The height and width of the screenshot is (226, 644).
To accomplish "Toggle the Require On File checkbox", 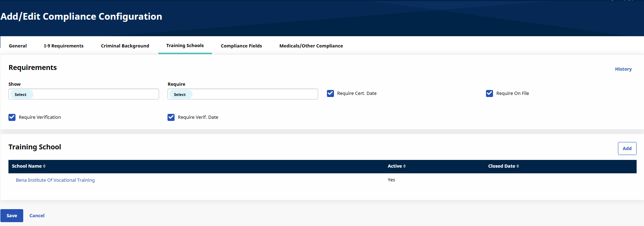I will click(489, 93).
